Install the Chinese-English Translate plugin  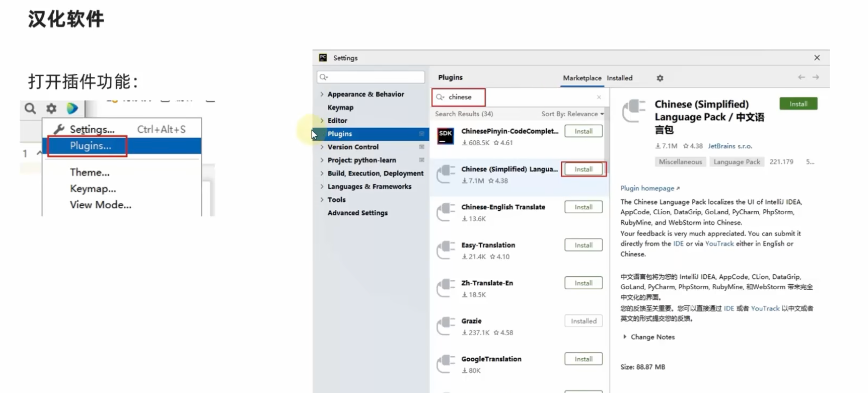click(x=583, y=207)
